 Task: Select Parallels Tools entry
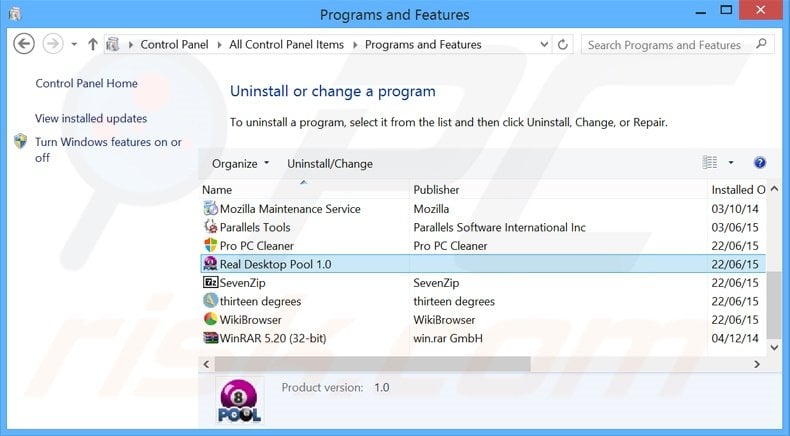[x=255, y=227]
